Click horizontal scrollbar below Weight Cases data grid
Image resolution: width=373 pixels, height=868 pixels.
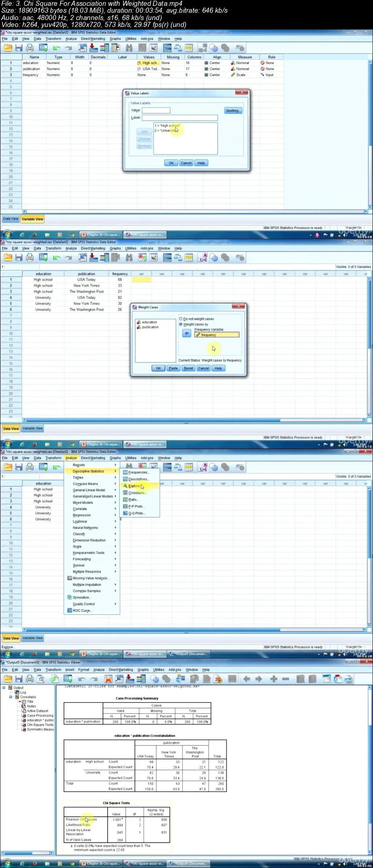(195, 420)
